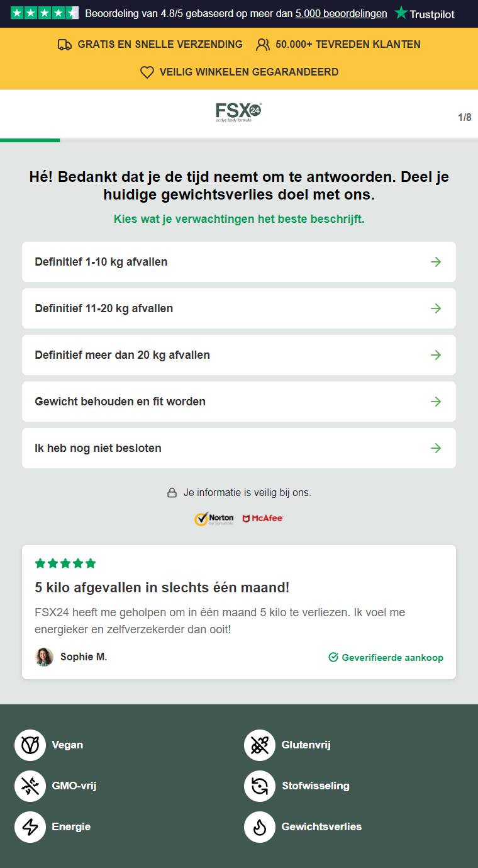Choose 'Definitief meer dan 20 kg afvallen'

(239, 355)
